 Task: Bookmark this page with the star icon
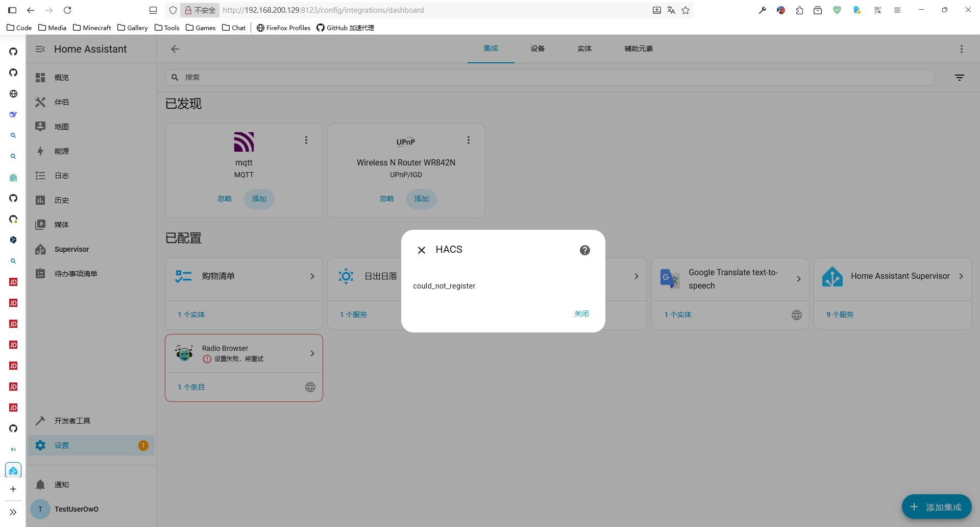coord(685,10)
